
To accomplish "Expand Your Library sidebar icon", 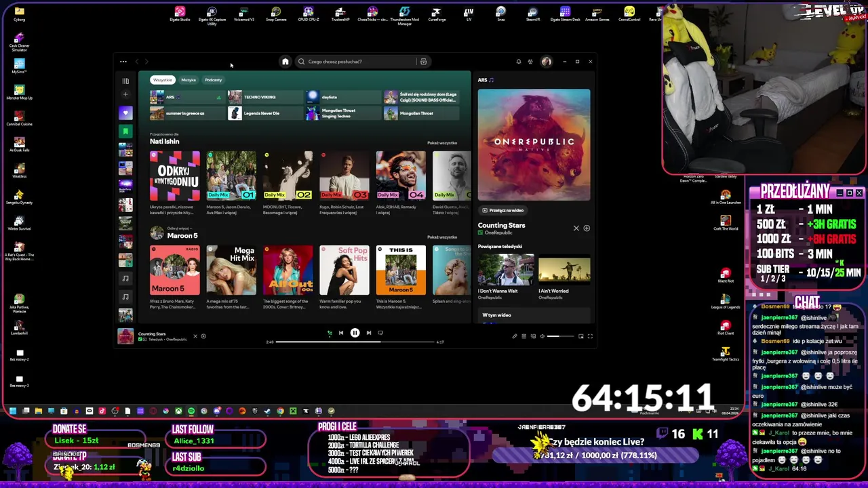I will tap(125, 81).
